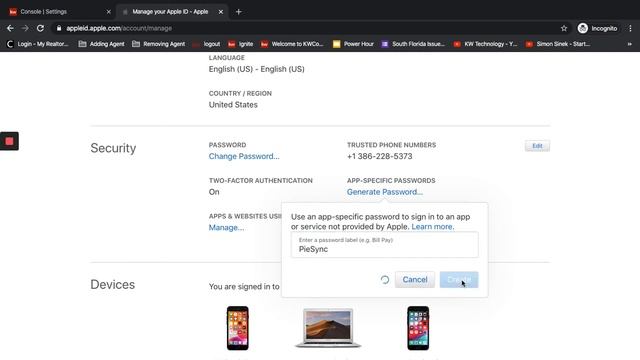Click the password label field containing PieSync
The image size is (640, 360).
click(x=384, y=245)
